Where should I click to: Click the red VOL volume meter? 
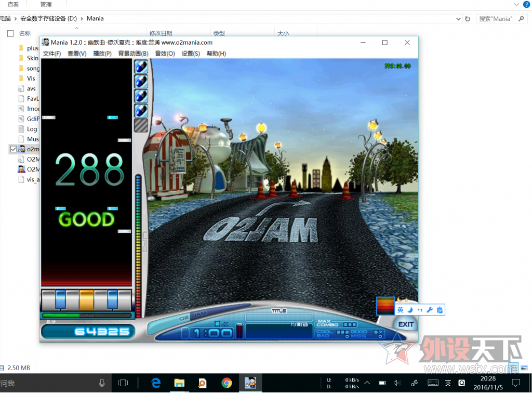(x=240, y=331)
